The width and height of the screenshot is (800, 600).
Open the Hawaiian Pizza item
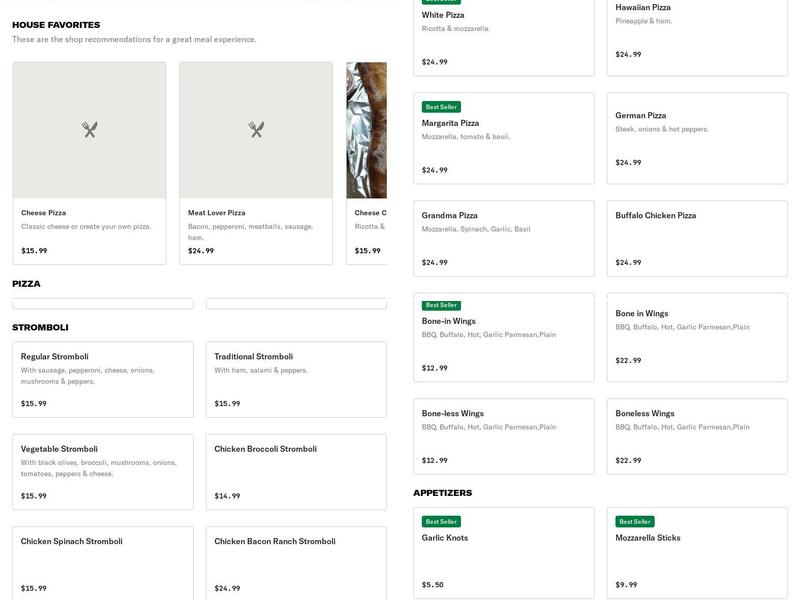(696, 30)
